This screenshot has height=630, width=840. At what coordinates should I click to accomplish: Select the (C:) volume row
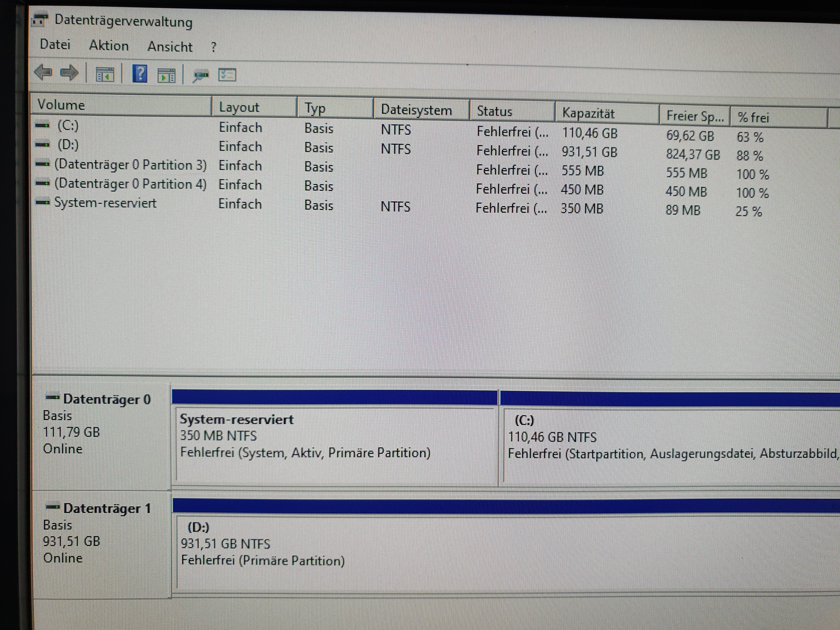pyautogui.click(x=68, y=125)
